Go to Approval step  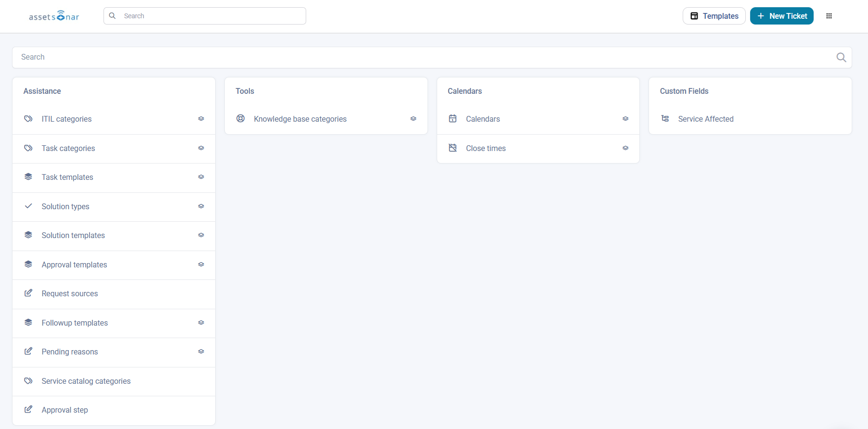65,410
